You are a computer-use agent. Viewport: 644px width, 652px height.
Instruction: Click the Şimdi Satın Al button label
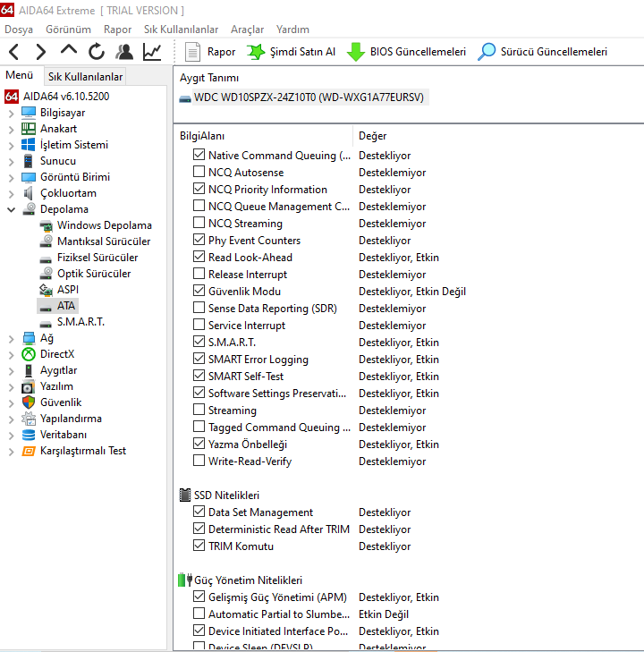pos(302,52)
